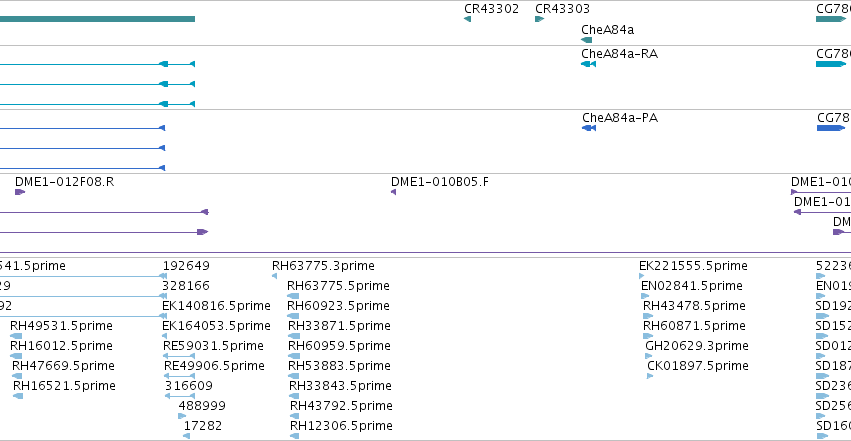Viewport: 851px width, 441px height.
Task: Open the CheA84a-RA transcript label
Action: [619, 54]
